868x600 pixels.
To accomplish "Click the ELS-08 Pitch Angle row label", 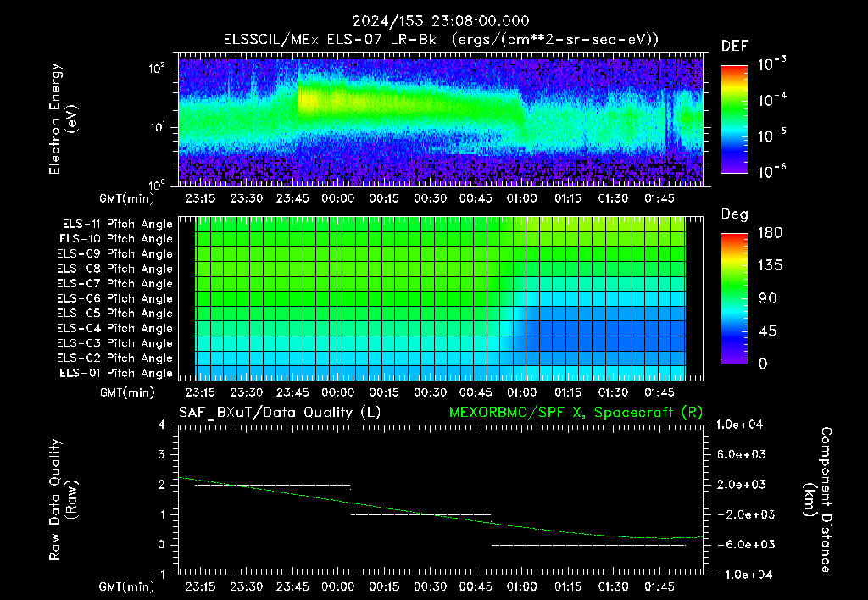I will (114, 269).
